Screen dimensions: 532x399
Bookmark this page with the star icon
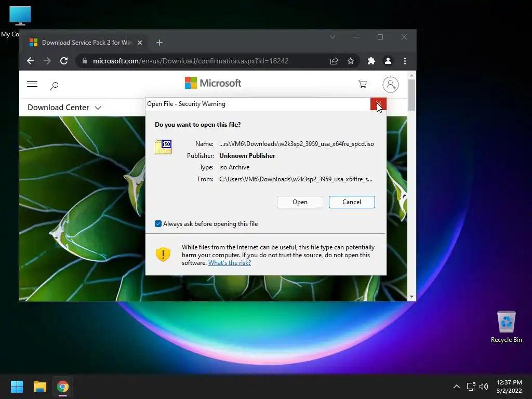coord(351,61)
